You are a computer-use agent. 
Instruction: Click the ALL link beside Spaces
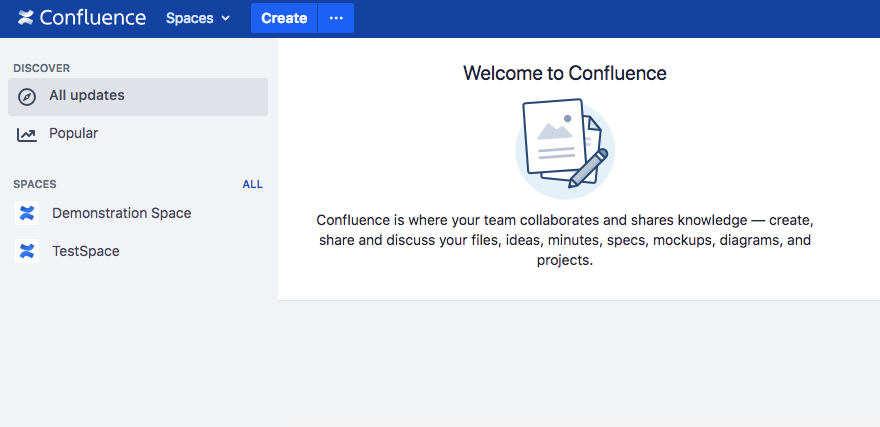253,184
